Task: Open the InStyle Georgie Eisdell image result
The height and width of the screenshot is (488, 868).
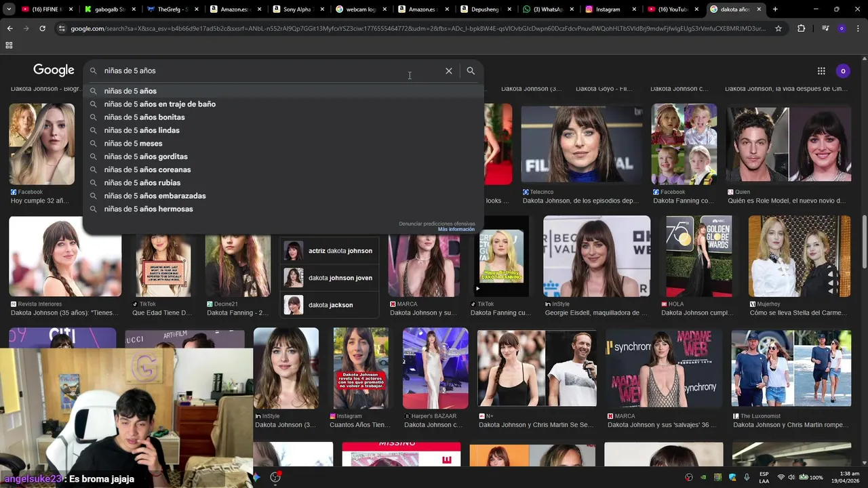Action: (597, 256)
